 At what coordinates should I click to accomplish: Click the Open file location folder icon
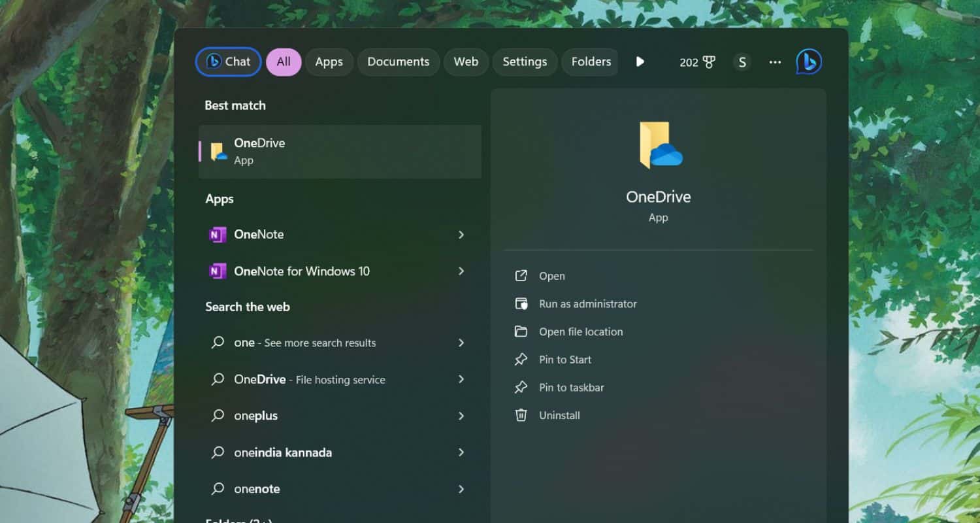tap(521, 331)
